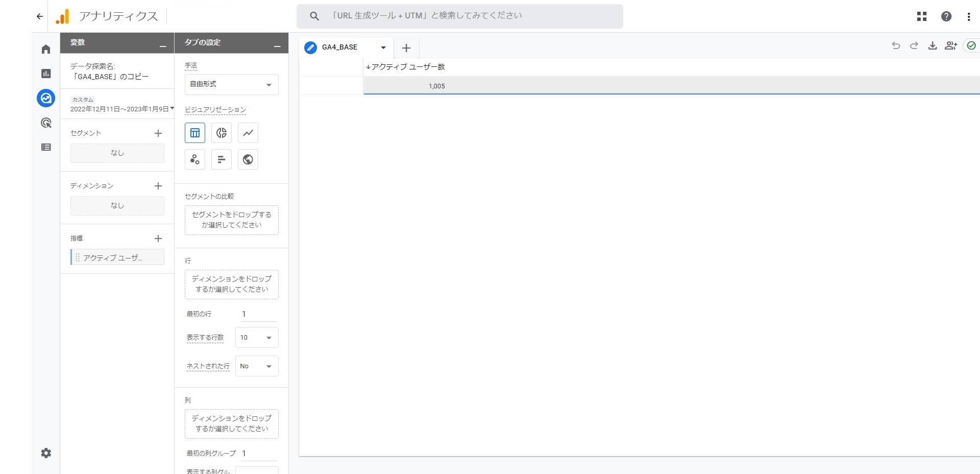
Task: Click the ビジュアリゼーション label
Action: tap(215, 110)
